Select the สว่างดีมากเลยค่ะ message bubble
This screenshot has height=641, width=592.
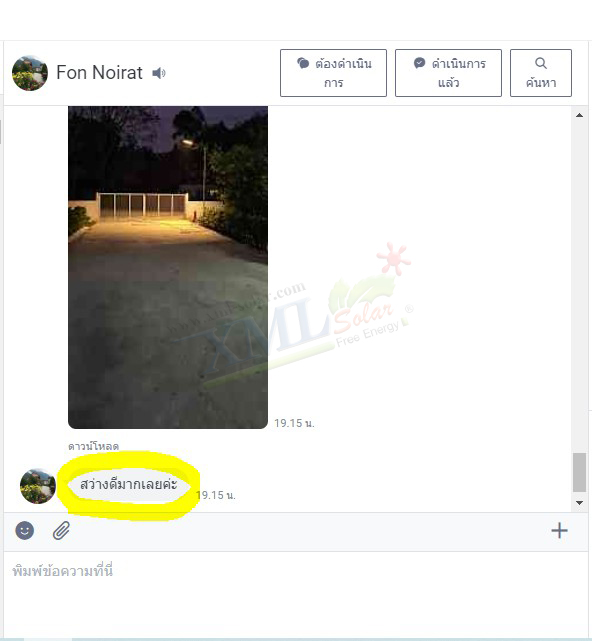tap(128, 484)
